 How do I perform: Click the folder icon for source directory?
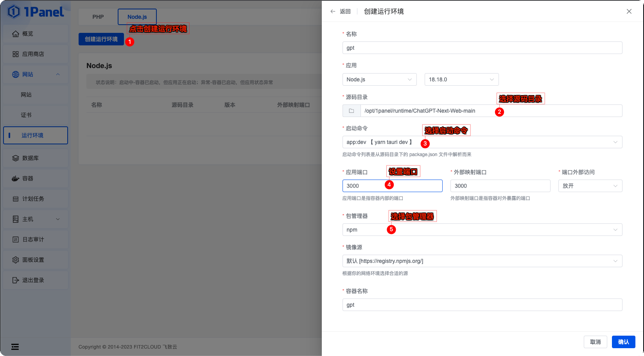point(352,111)
